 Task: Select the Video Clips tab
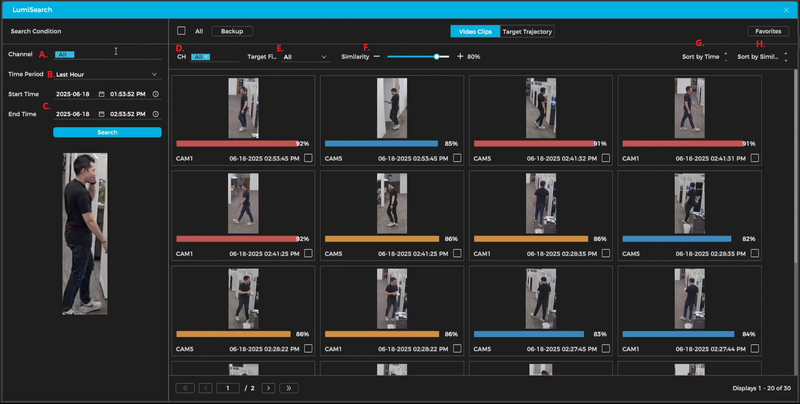click(x=473, y=31)
